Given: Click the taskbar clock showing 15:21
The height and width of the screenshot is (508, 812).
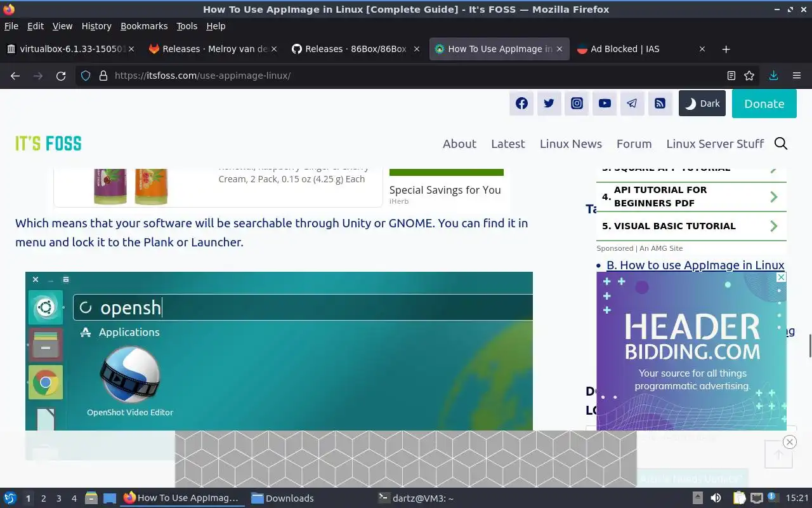Looking at the screenshot, I should 797,498.
